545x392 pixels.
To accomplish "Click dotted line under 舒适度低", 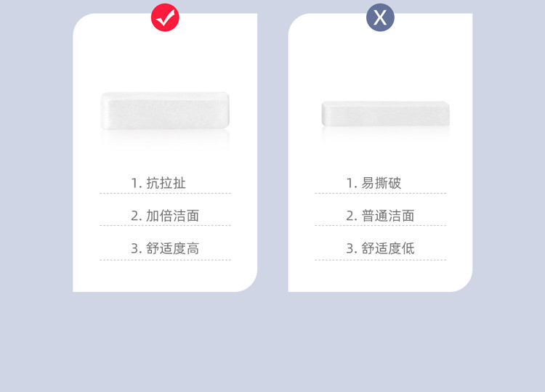I will pos(380,260).
